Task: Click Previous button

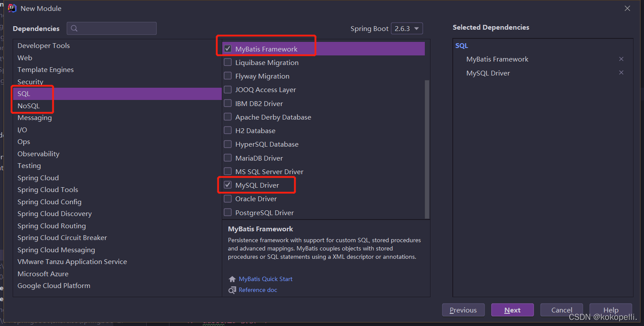Action: coord(463,310)
